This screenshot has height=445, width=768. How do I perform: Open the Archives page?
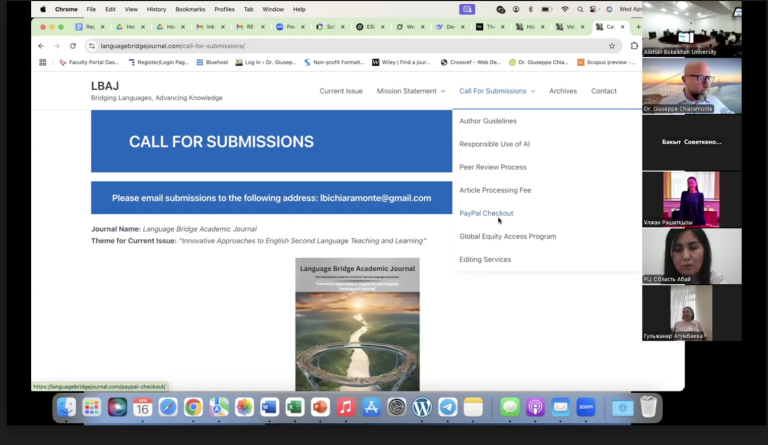click(563, 91)
